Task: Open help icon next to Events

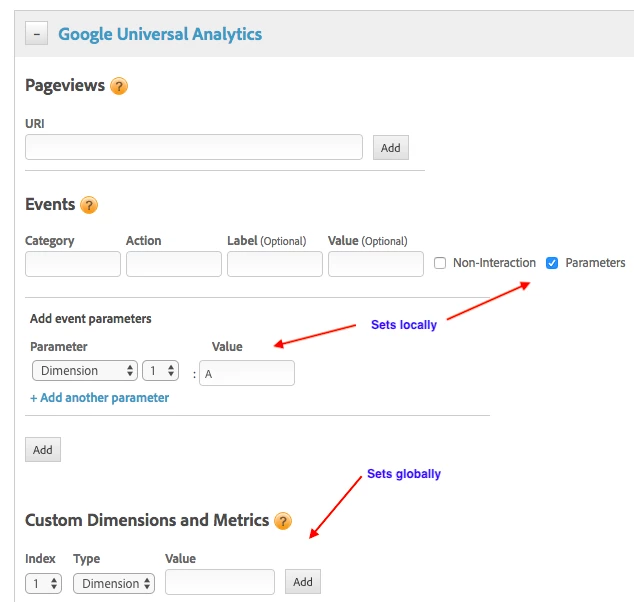Action: pyautogui.click(x=89, y=205)
